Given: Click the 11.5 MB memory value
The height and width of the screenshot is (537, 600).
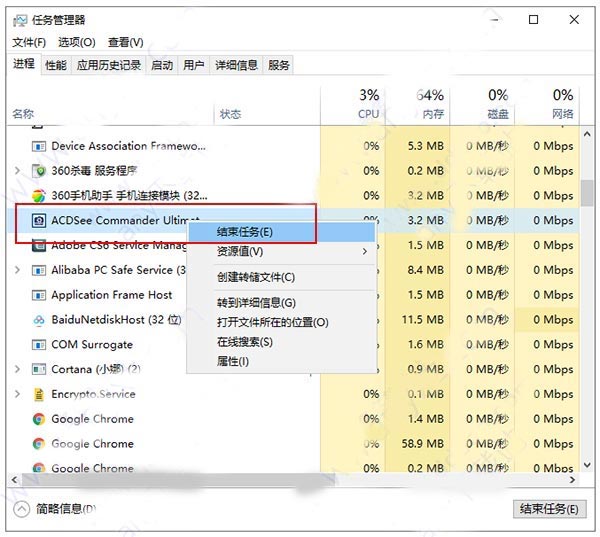Looking at the screenshot, I should [423, 320].
